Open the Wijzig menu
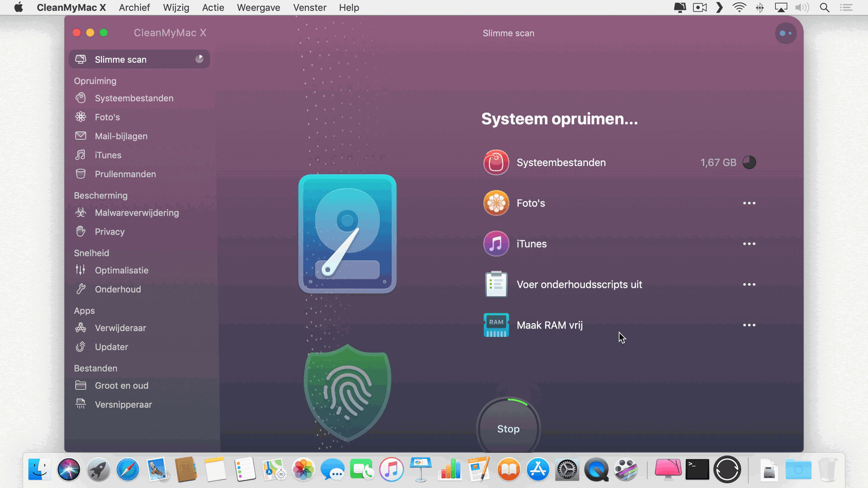Screen dimensions: 868x488 [176, 8]
